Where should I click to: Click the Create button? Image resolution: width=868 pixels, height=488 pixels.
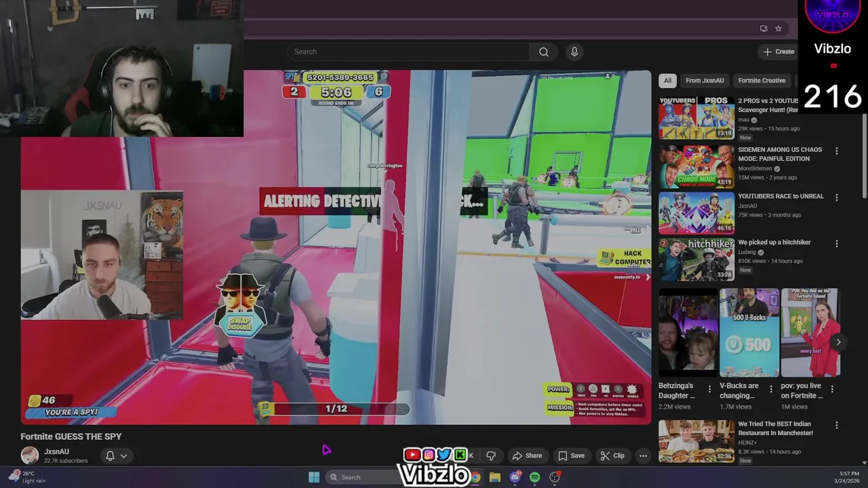pyautogui.click(x=778, y=52)
